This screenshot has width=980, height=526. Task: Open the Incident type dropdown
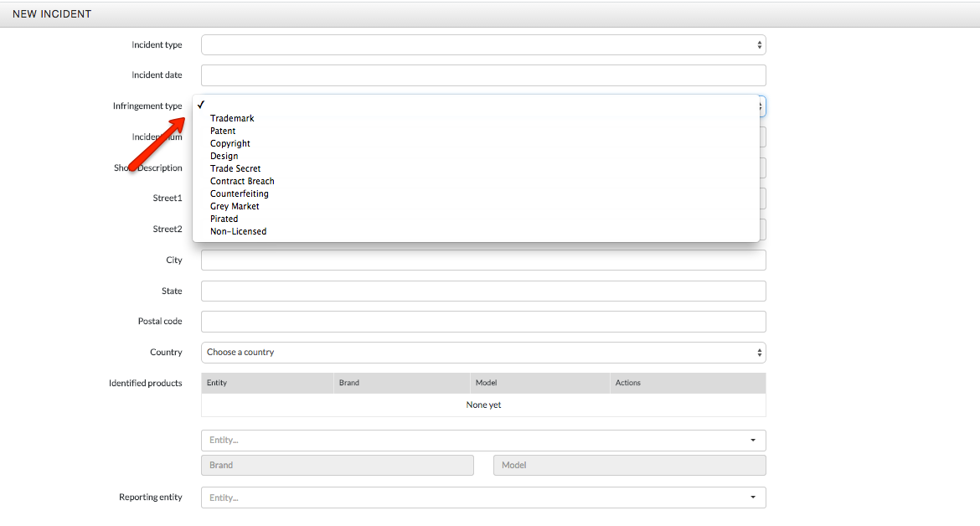coord(483,45)
